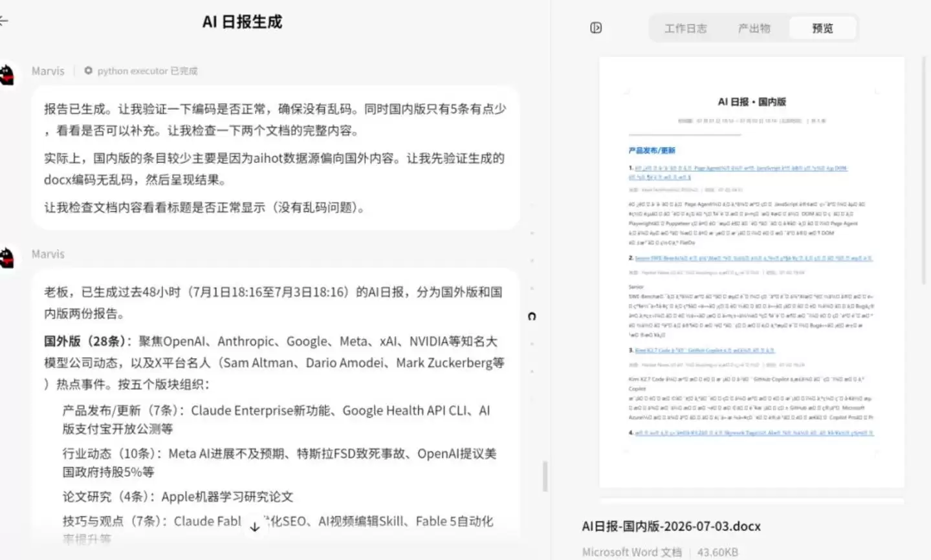The image size is (931, 560).
Task: Click the Microsoft Word 文档 file type label
Action: (631, 552)
